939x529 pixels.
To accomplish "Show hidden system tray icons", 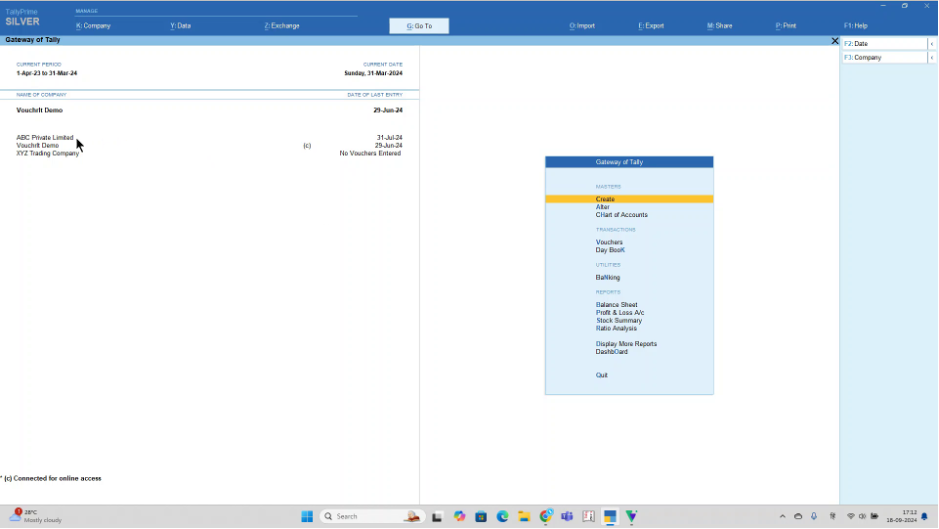I will coord(782,516).
